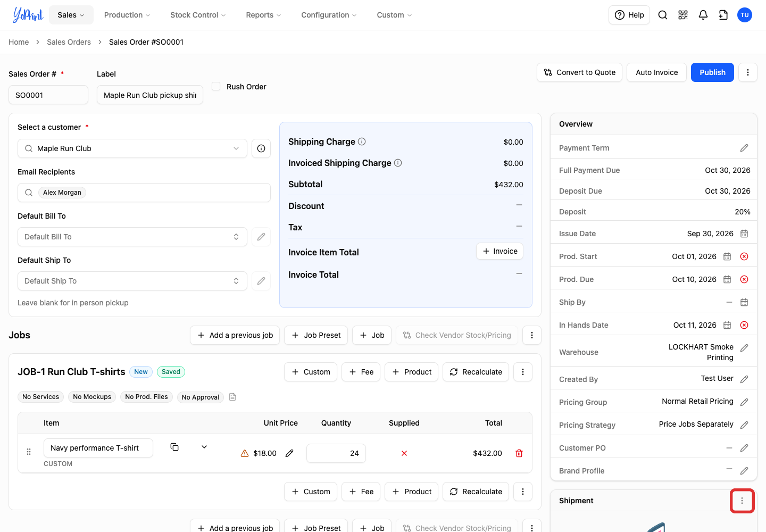Open the Shipment panel more options
766x532 pixels.
point(742,501)
